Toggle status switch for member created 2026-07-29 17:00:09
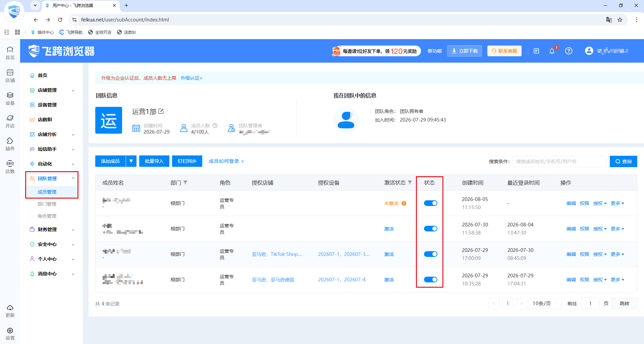This screenshot has width=644, height=344. tap(431, 254)
